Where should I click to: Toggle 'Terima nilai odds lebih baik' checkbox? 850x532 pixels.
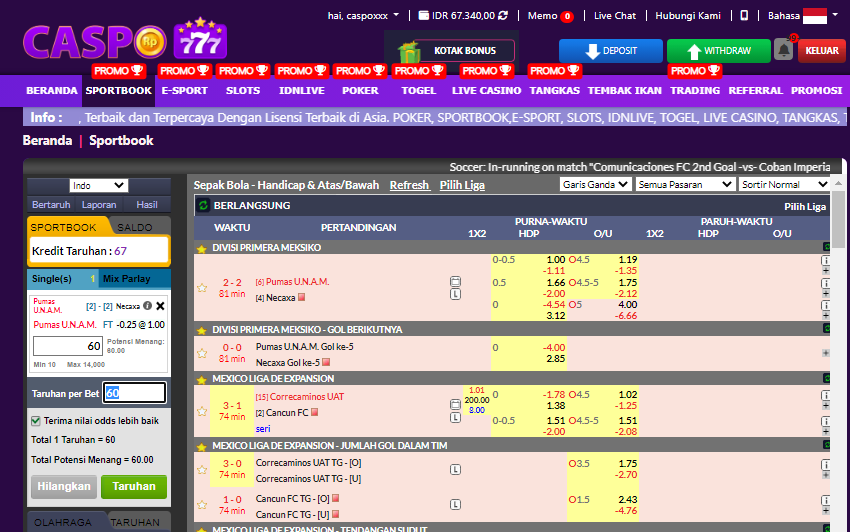coord(36,421)
